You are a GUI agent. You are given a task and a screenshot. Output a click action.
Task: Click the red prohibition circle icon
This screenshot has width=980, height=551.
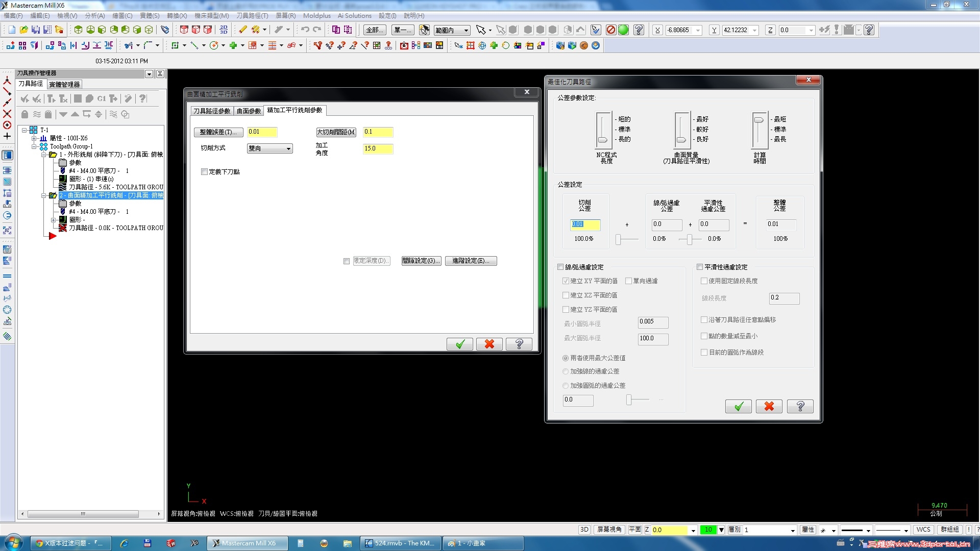[x=611, y=30]
